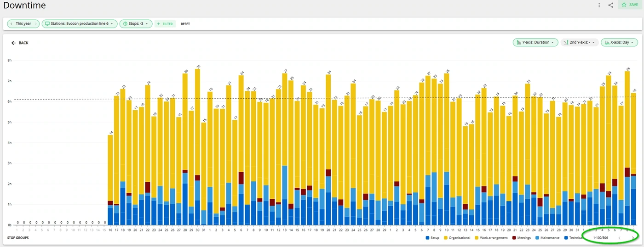The width and height of the screenshot is (644, 247).
Task: Toggle the Technical legend entry
Action: tap(573, 238)
